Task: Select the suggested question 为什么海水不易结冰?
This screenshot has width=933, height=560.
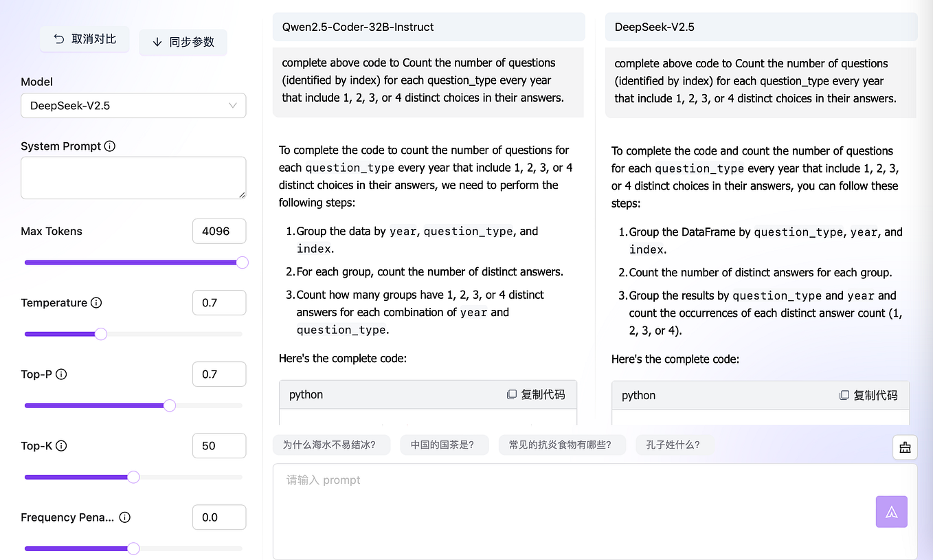Action: (331, 445)
